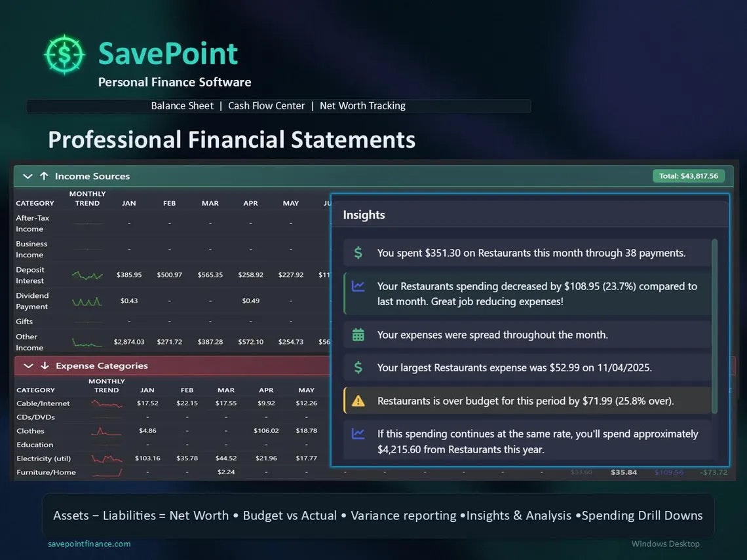Click the dollar icon on the largest expense insight
This screenshot has width=747, height=560.
pyautogui.click(x=358, y=367)
